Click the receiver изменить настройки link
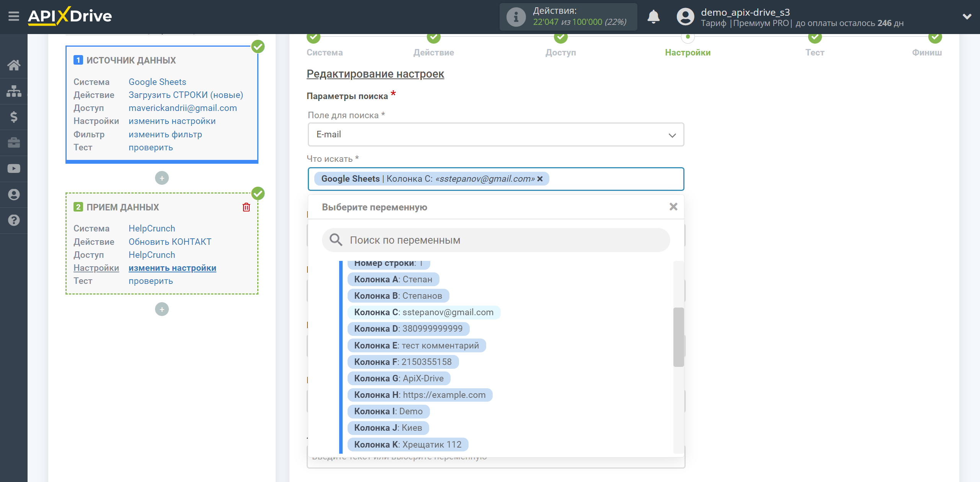The image size is (980, 482). click(172, 268)
